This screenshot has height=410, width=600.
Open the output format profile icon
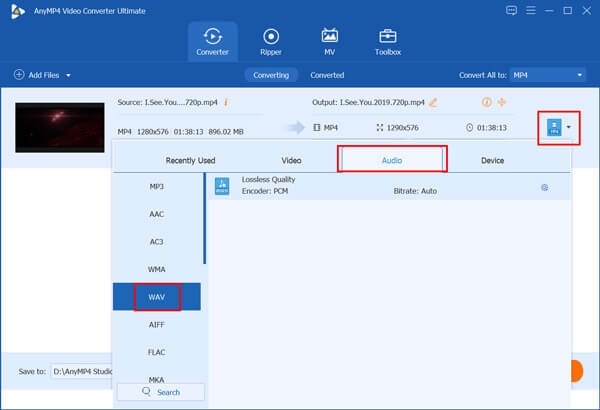coord(554,127)
